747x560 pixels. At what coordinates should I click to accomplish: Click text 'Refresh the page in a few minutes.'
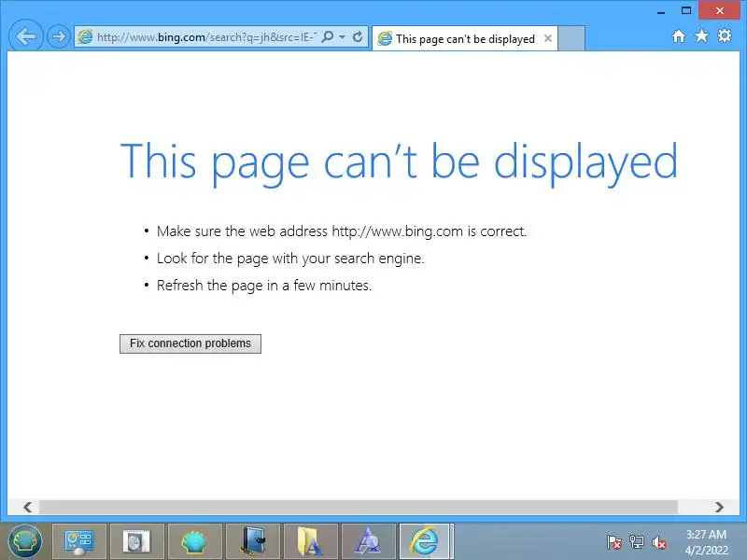click(264, 286)
